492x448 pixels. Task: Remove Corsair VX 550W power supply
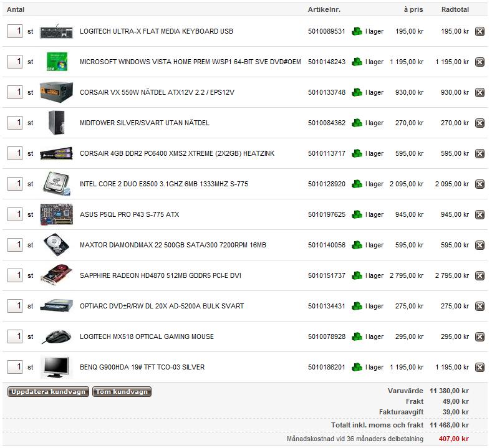coord(480,92)
